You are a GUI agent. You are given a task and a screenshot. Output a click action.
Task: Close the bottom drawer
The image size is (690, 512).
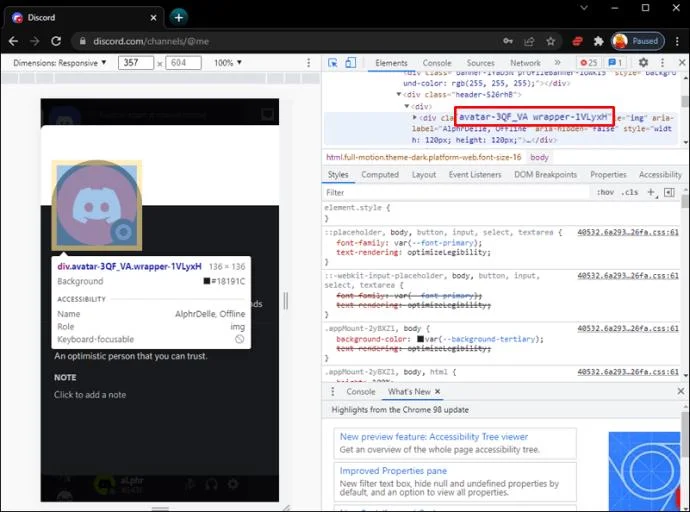tap(681, 391)
